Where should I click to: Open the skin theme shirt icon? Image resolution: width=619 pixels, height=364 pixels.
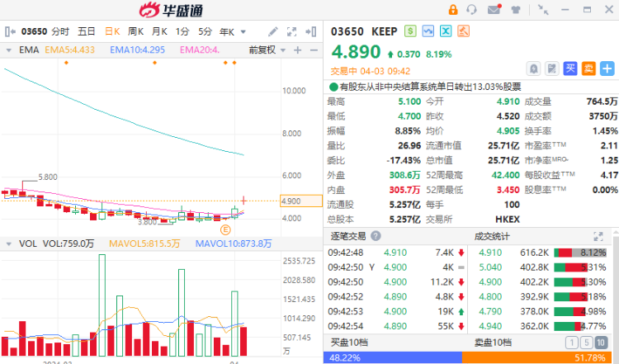[x=516, y=10]
